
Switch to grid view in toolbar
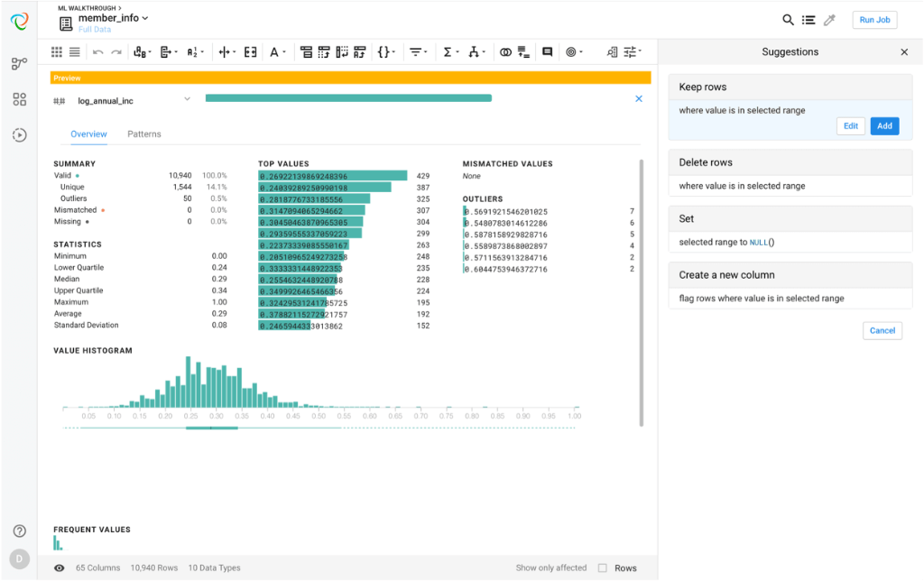(57, 52)
